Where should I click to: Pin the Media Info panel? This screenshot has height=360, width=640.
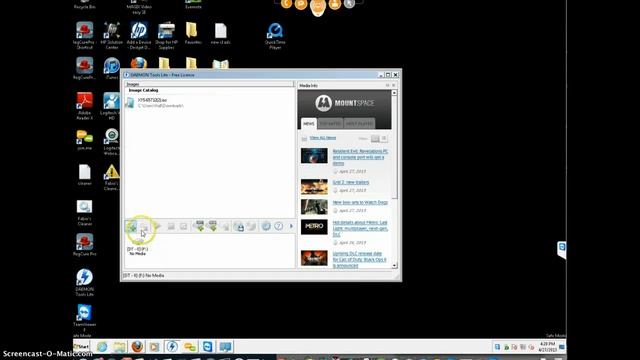click(387, 85)
